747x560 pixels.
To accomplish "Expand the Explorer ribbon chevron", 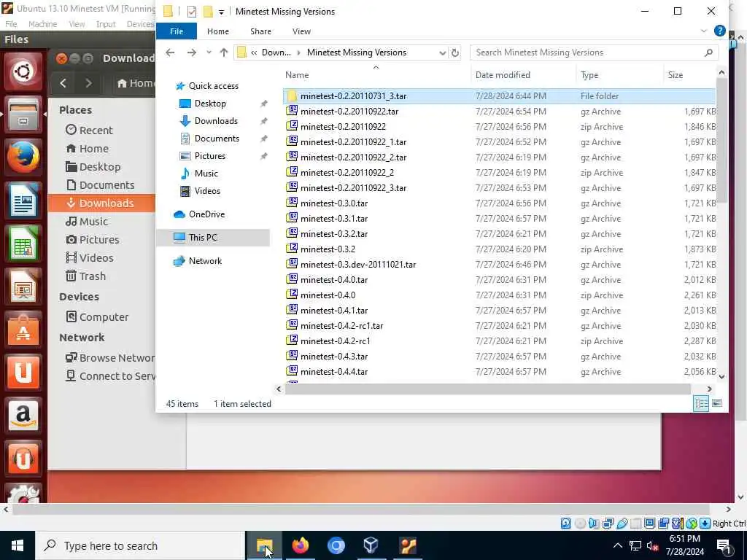I will (704, 31).
